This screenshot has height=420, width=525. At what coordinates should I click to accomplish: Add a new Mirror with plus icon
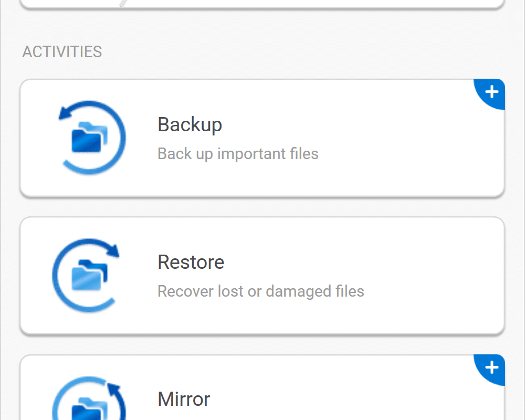tap(491, 367)
